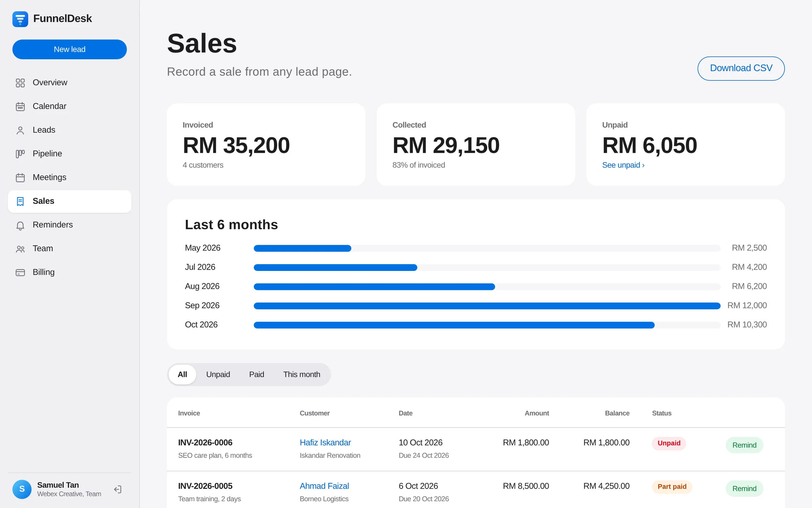Open the Team people icon
The image size is (812, 508).
(x=20, y=249)
